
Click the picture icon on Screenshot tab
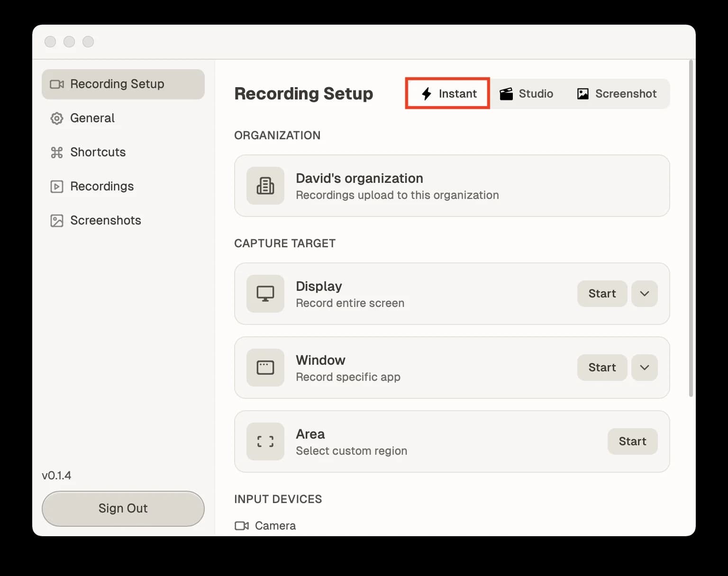pyautogui.click(x=582, y=93)
